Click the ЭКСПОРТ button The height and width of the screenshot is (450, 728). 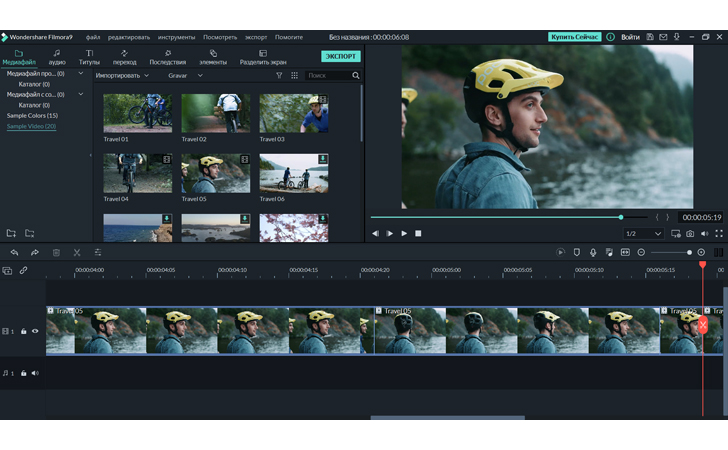(341, 56)
